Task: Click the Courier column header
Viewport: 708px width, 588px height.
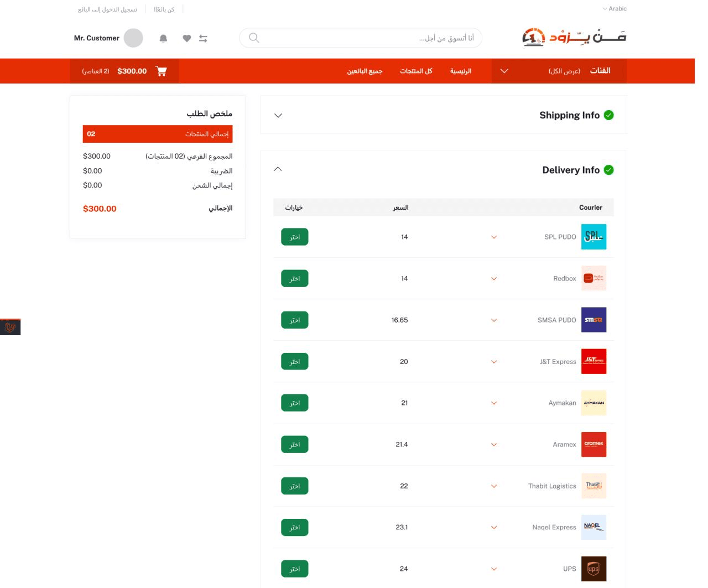Action: [591, 207]
